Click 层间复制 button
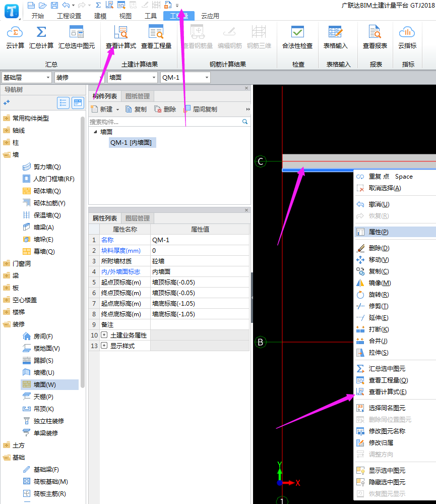The height and width of the screenshot is (504, 436). coord(201,109)
